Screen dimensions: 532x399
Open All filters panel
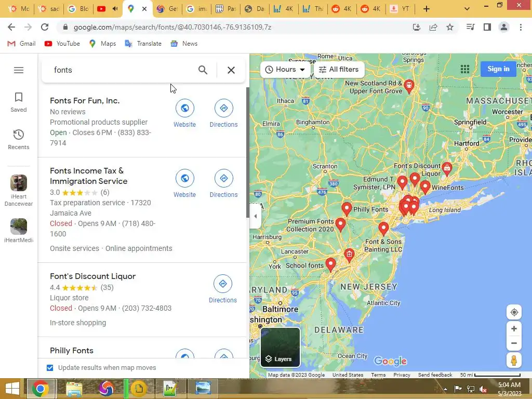pos(339,70)
